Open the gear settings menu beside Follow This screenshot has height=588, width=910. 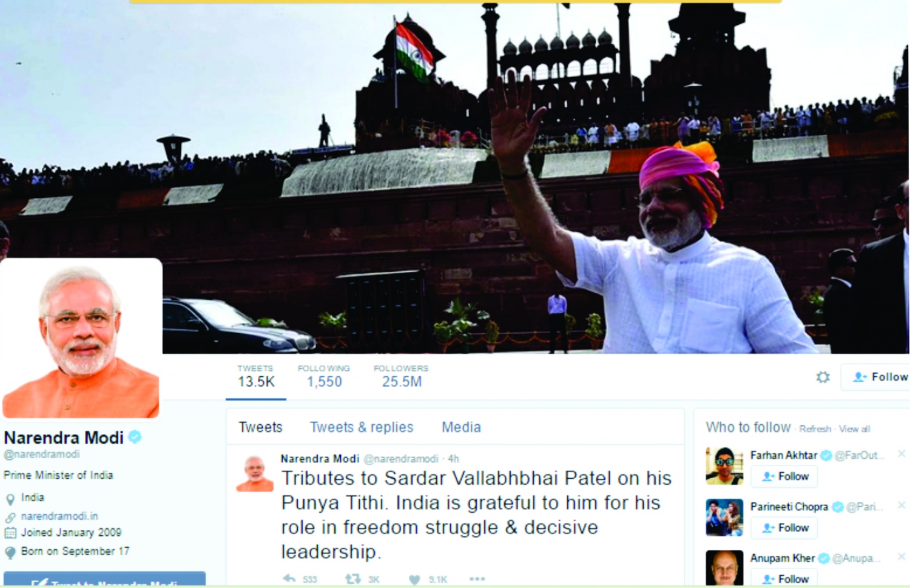click(823, 377)
